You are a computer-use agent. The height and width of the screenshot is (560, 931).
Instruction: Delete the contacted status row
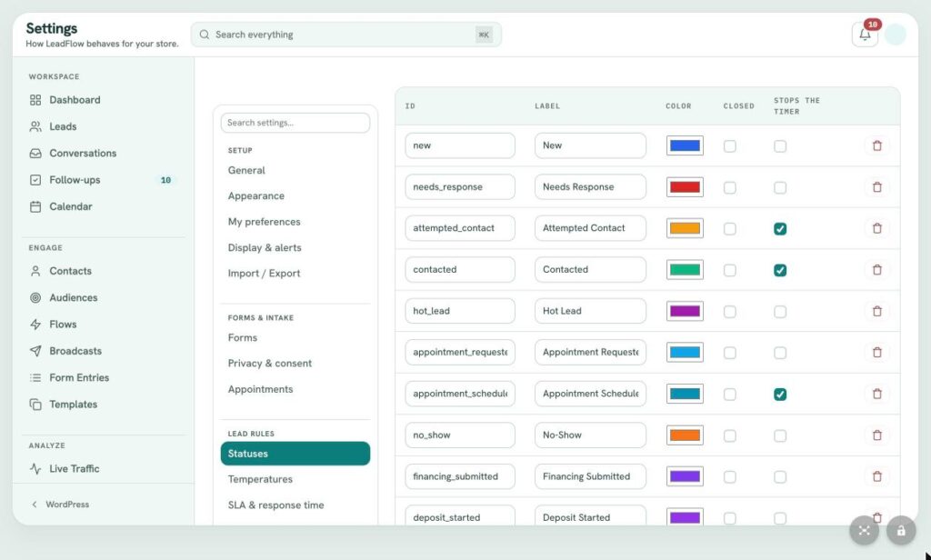877,270
